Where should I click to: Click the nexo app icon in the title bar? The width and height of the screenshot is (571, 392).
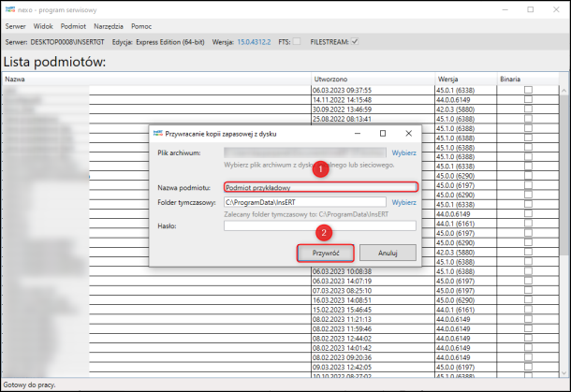pyautogui.click(x=10, y=9)
